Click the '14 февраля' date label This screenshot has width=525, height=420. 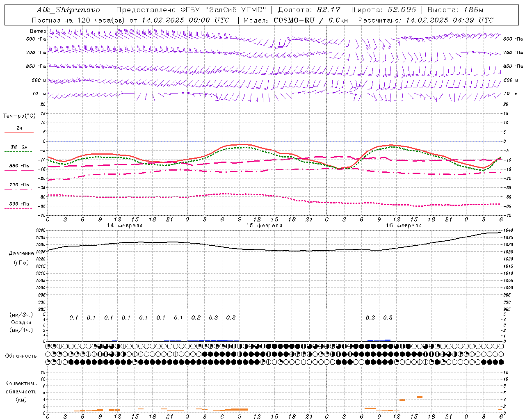125,226
